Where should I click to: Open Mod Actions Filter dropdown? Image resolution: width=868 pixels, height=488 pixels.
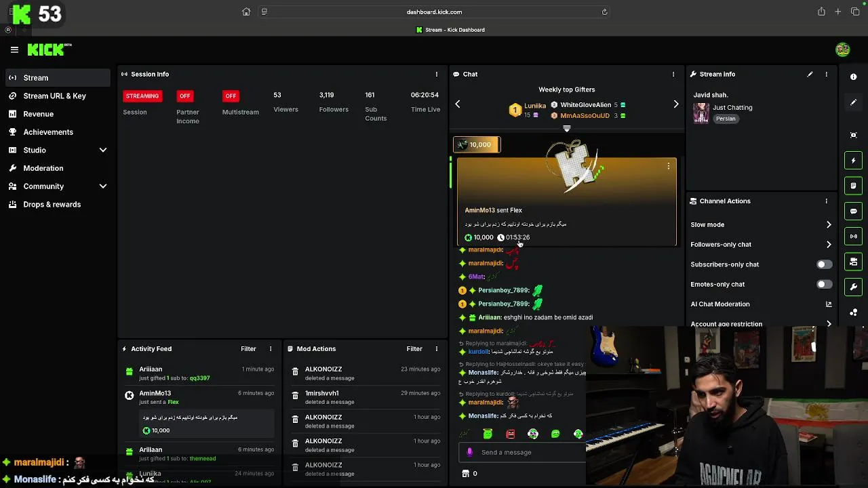(414, 349)
